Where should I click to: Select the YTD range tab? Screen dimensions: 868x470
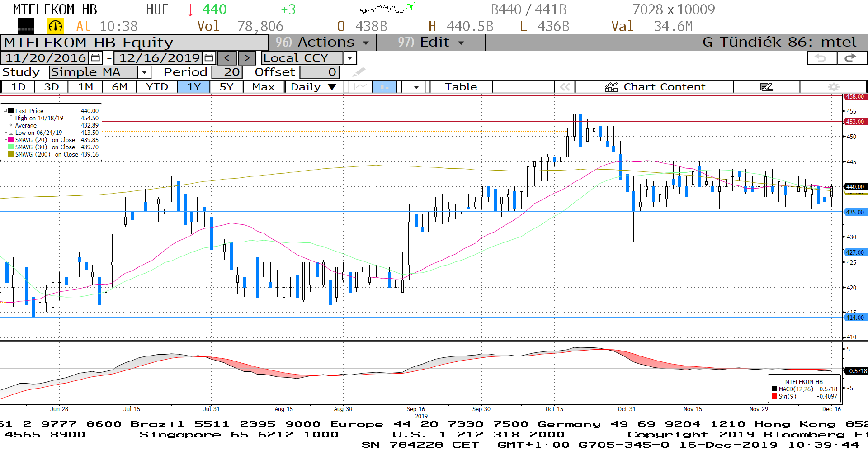pos(157,87)
